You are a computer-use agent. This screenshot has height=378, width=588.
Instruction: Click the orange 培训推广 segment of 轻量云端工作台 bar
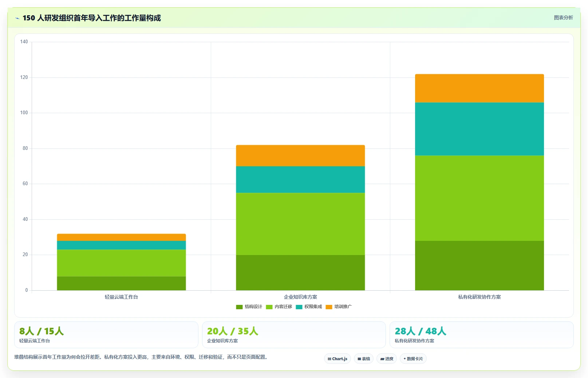coord(121,237)
